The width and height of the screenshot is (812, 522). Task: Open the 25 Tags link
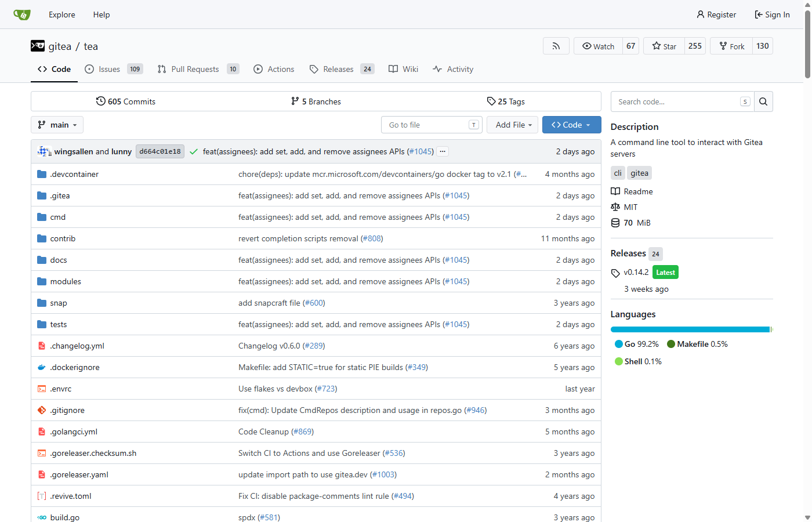506,101
